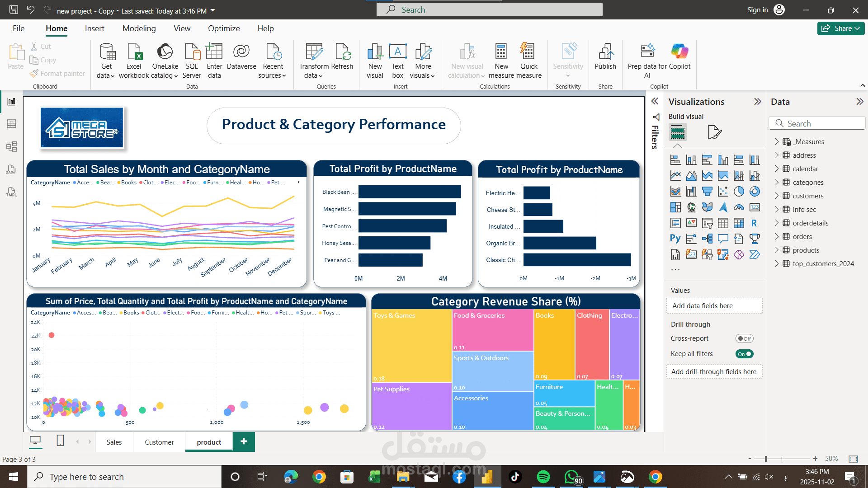This screenshot has width=868, height=488.
Task: Expand the customers table in Data pane
Action: [x=777, y=196]
